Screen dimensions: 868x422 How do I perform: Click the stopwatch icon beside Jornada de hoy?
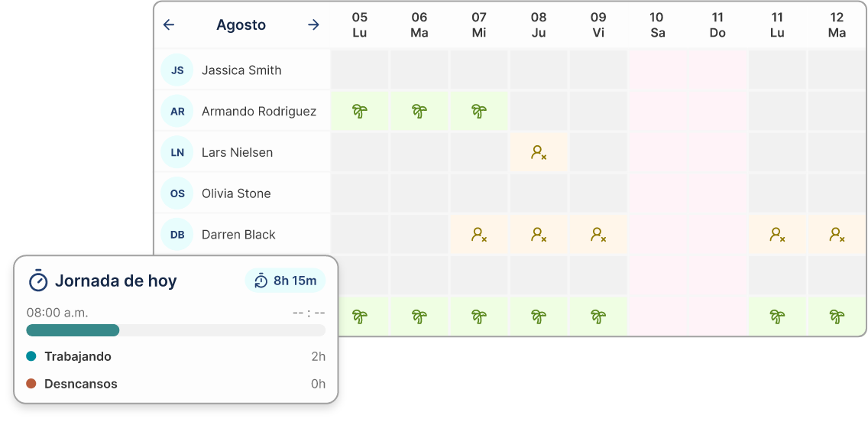[x=38, y=281]
